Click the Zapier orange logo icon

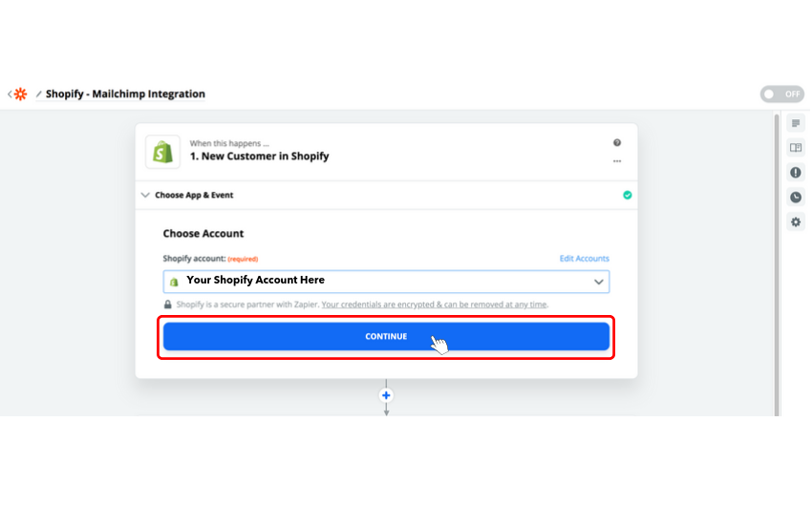point(20,94)
